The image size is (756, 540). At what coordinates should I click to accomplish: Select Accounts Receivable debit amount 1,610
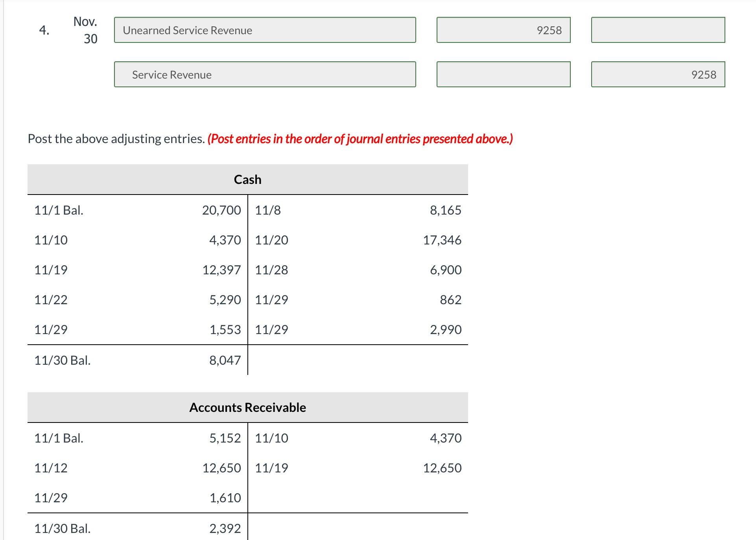click(x=225, y=498)
